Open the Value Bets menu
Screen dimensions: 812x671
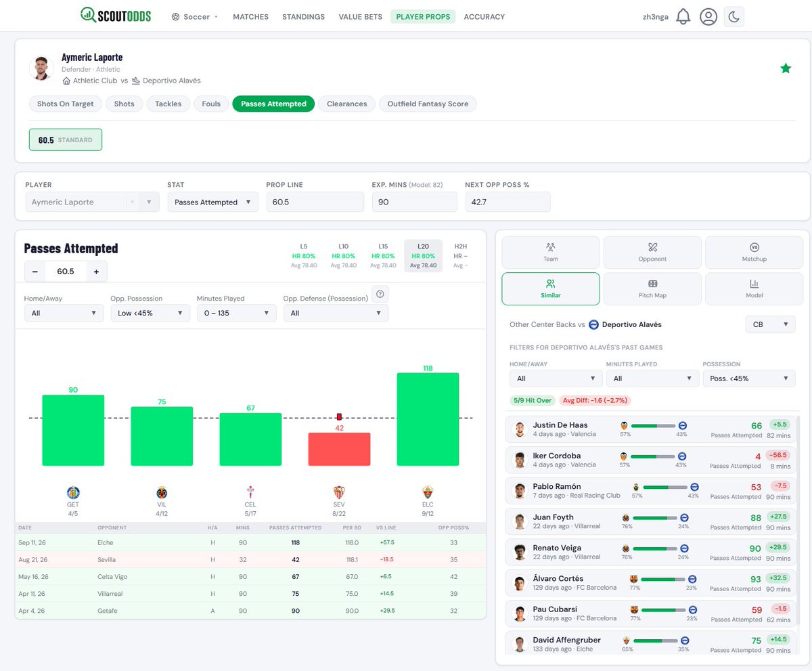click(360, 17)
